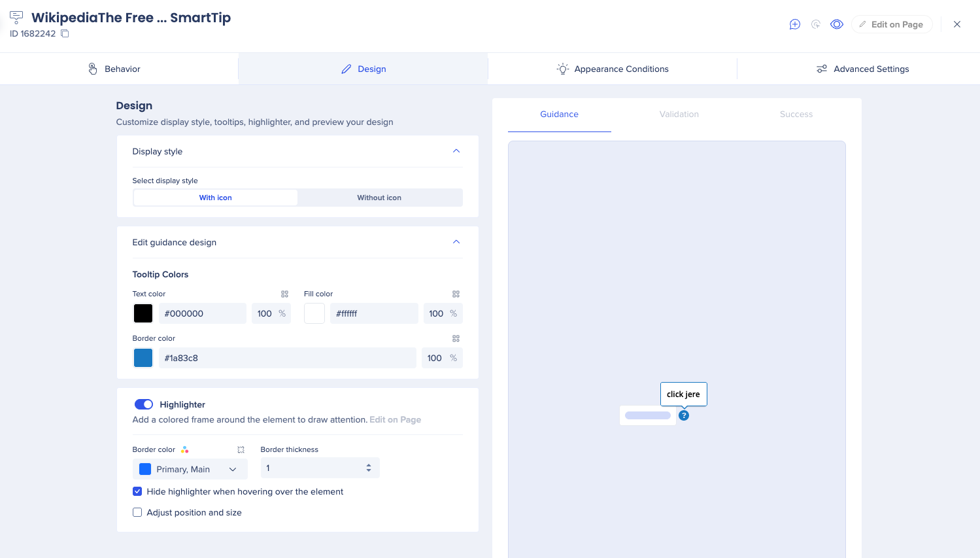Screen dimensions: 980x558
Task: Click the sliders icon on Advanced Settings
Action: (x=822, y=69)
